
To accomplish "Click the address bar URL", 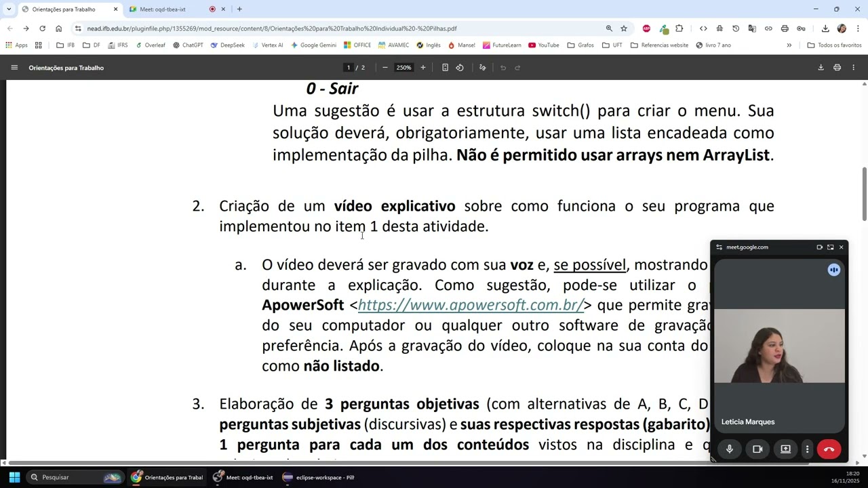I will pos(271,28).
